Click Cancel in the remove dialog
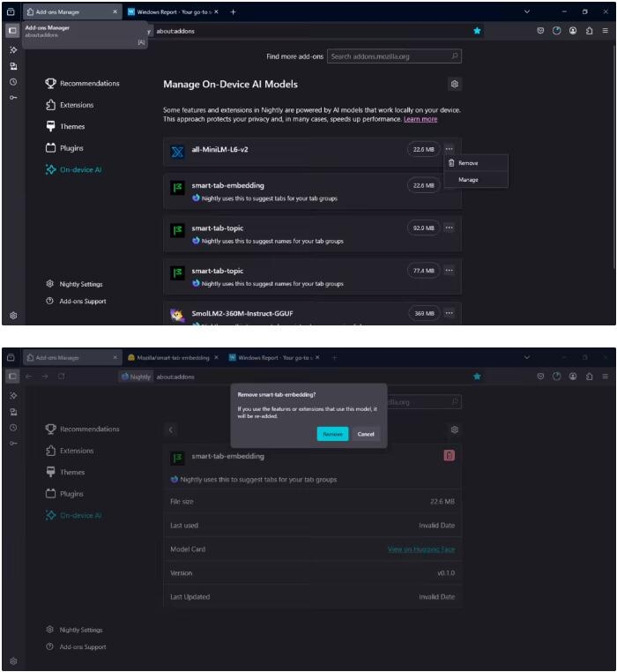Viewport: 617px width, 672px height. 366,434
